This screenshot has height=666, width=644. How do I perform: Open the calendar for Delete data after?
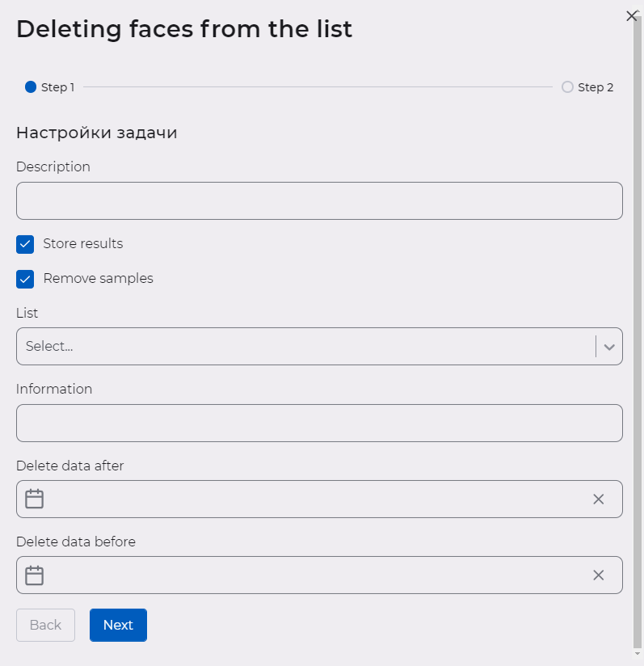pos(33,499)
